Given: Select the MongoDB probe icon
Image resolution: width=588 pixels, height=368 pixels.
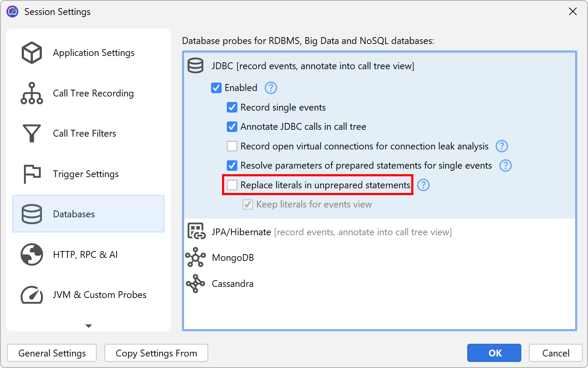Looking at the screenshot, I should [x=196, y=258].
